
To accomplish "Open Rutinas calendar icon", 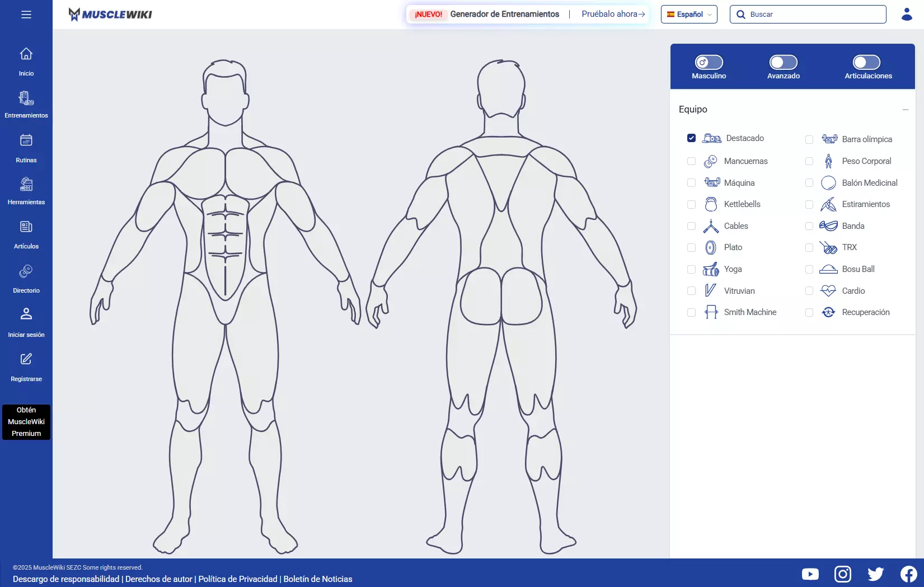I will click(x=26, y=140).
